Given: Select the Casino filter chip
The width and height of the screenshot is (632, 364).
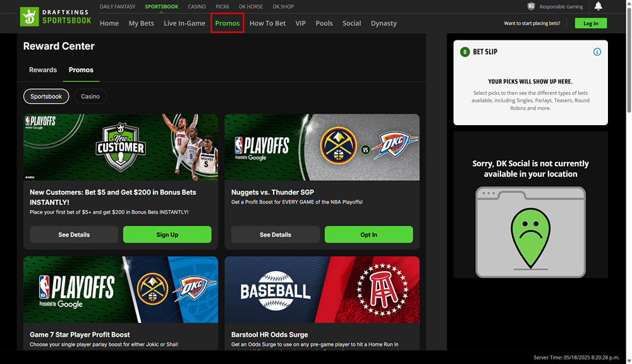Looking at the screenshot, I should pyautogui.click(x=90, y=96).
